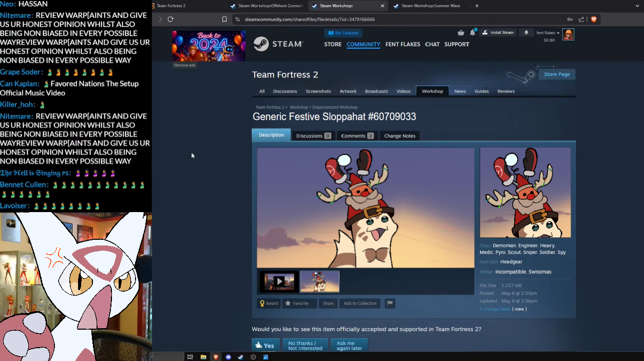Select the Workshop hub tab

[432, 91]
